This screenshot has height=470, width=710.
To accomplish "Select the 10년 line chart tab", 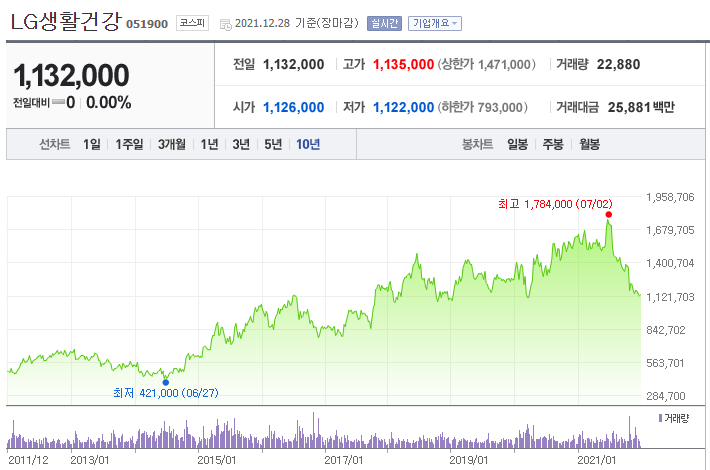I will tap(308, 144).
